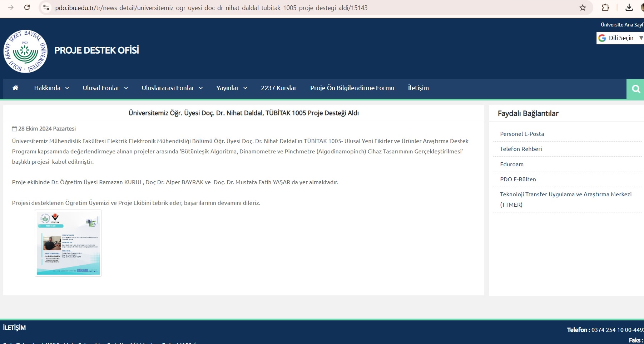
Task: Expand the Hakkında dropdown menu
Action: [x=51, y=88]
